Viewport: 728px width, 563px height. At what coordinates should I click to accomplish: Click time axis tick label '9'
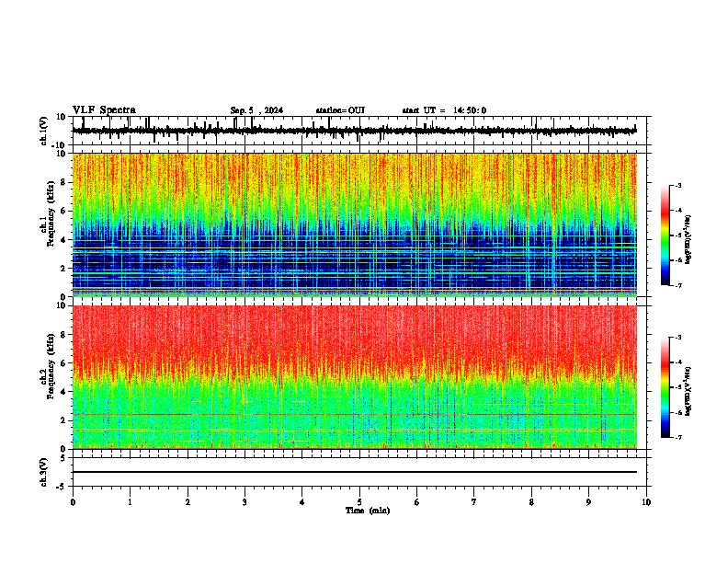[588, 502]
